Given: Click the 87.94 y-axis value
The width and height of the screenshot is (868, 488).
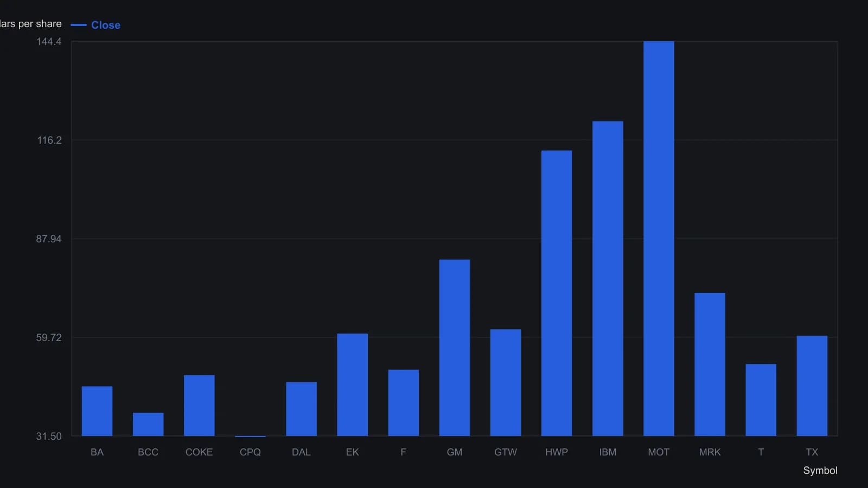Looking at the screenshot, I should [x=49, y=239].
